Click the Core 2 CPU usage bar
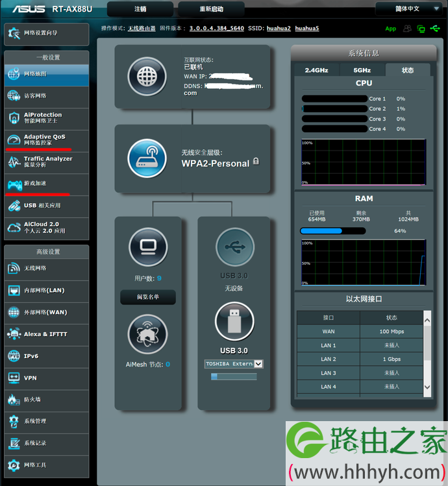Viewport: 448px width, 486px height. [x=335, y=109]
